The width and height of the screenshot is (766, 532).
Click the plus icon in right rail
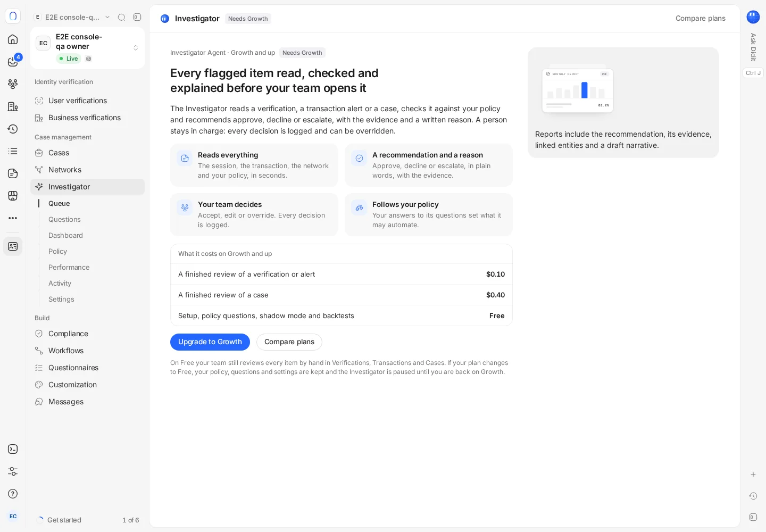(x=753, y=475)
